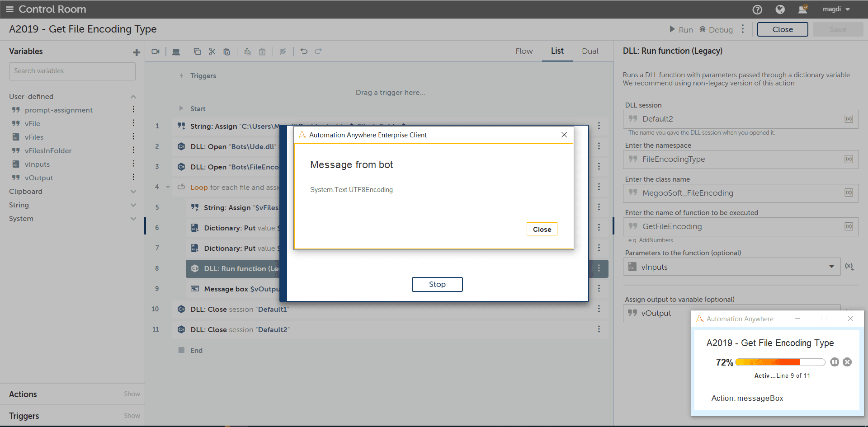
Task: Click the Paste toolbar icon
Action: [x=227, y=52]
